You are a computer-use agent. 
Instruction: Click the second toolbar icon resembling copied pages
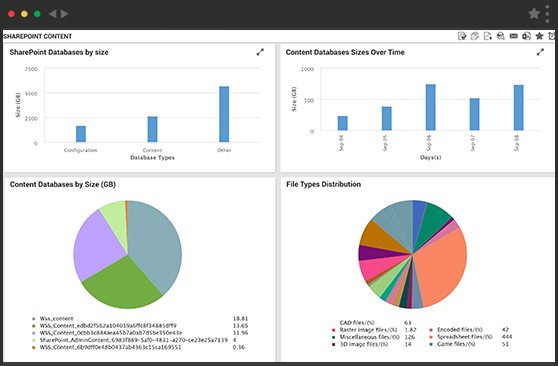coord(475,36)
